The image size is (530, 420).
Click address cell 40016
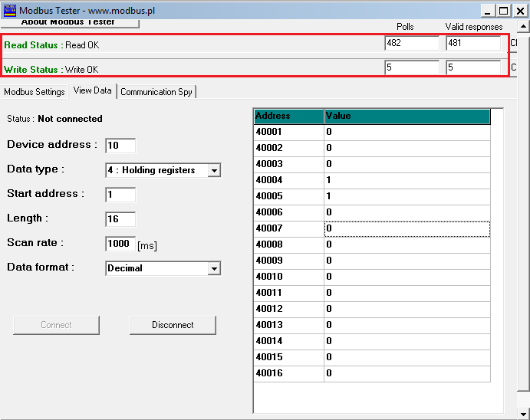point(288,373)
